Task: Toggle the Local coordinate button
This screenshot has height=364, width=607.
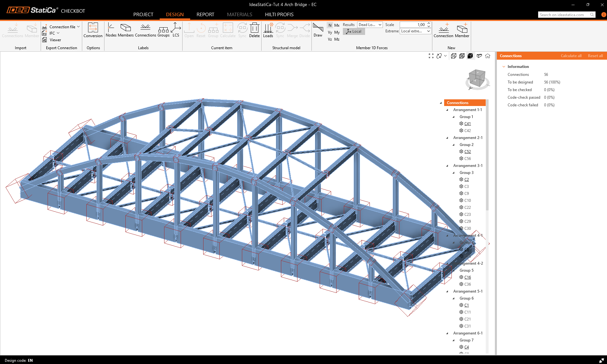Action: [354, 31]
